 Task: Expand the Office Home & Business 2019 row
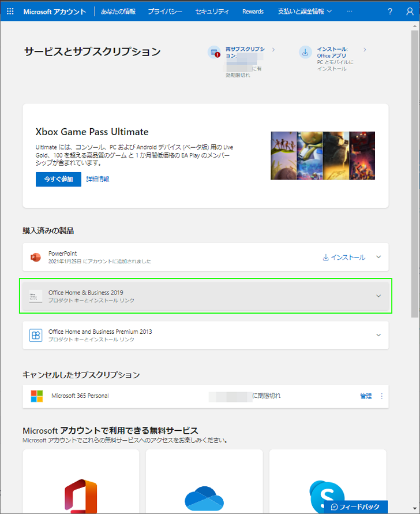[378, 296]
